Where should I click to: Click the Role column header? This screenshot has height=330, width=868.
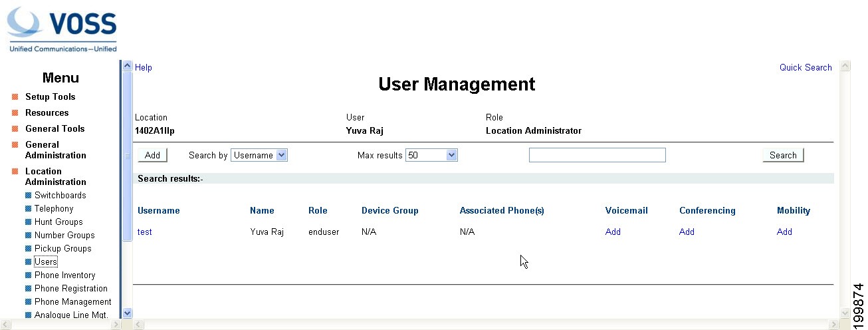click(318, 211)
